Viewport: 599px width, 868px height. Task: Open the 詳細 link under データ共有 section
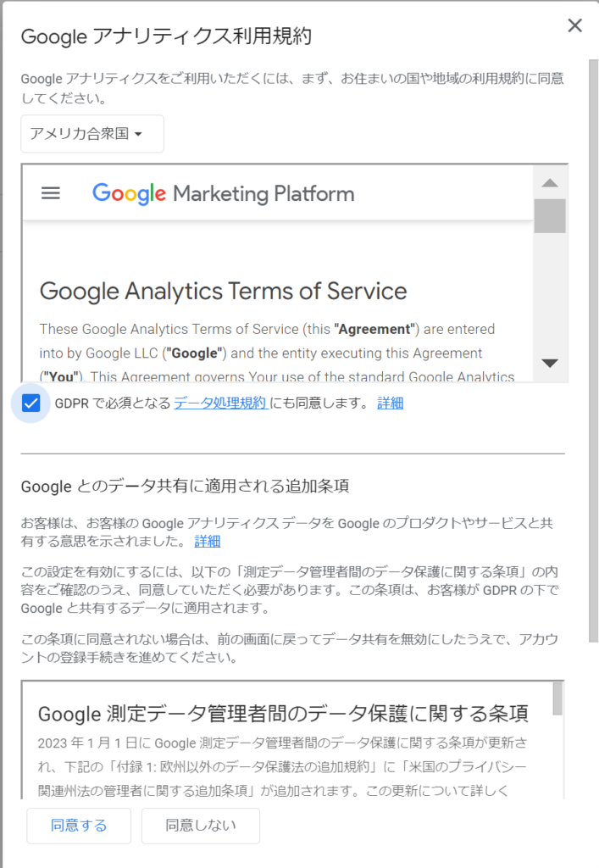pos(208,542)
